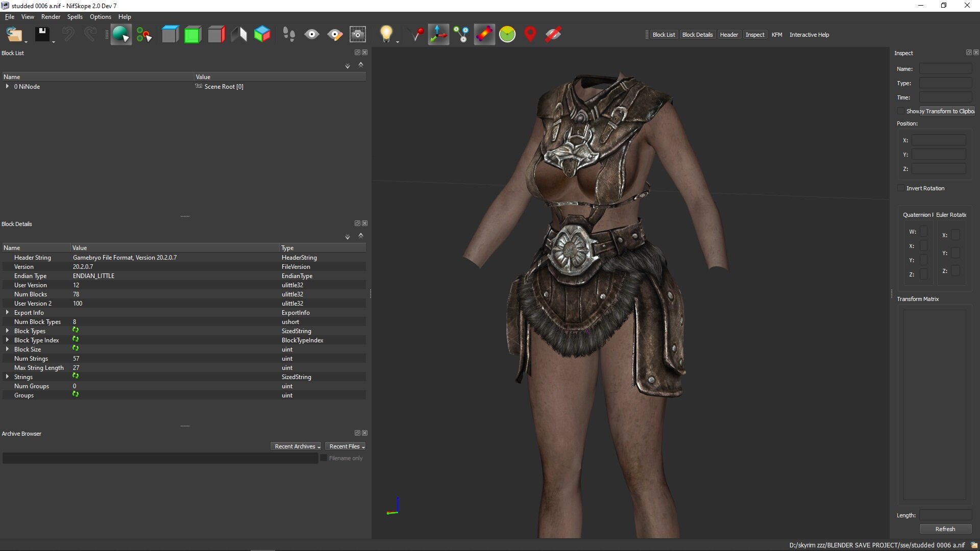Open the Save file dropdown arrow
980x551 pixels.
coord(54,41)
